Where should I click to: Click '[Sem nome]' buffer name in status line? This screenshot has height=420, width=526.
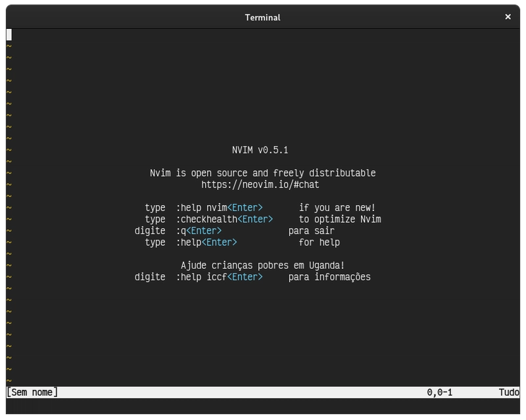pos(32,392)
